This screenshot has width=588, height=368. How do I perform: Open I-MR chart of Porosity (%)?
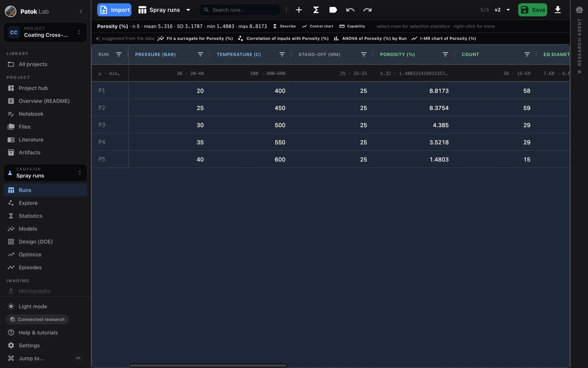(444, 38)
